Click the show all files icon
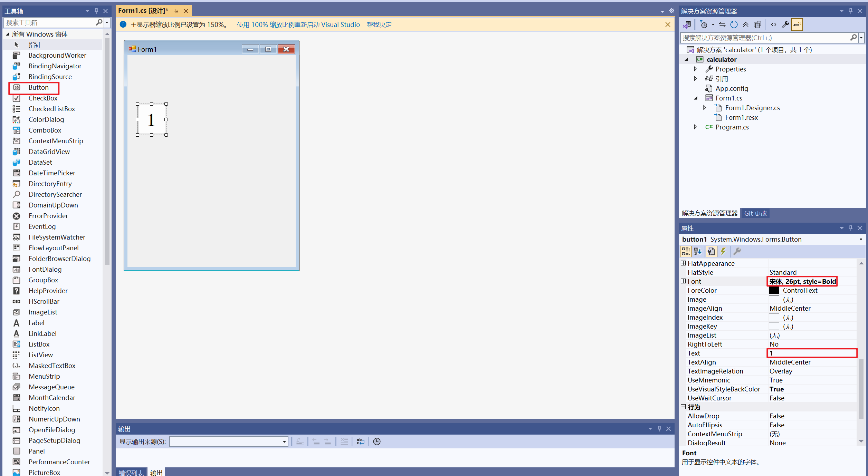868x476 pixels. pos(757,25)
